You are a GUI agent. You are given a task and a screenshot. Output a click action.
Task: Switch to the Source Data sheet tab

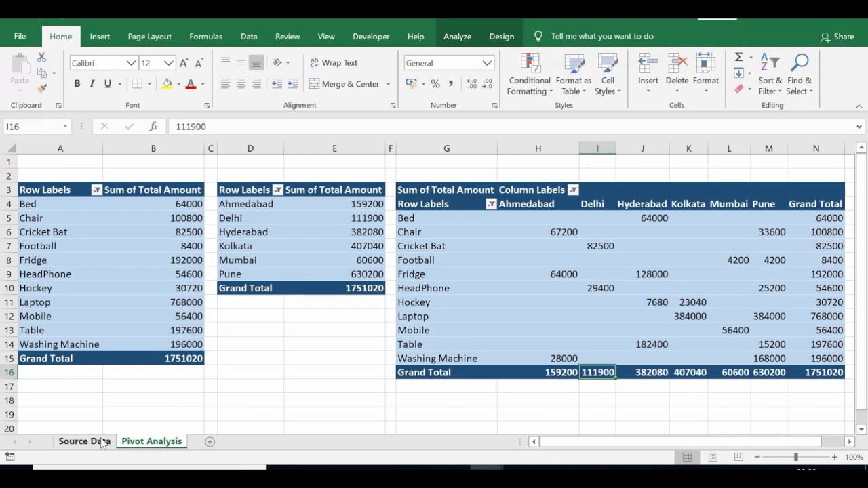pyautogui.click(x=84, y=441)
